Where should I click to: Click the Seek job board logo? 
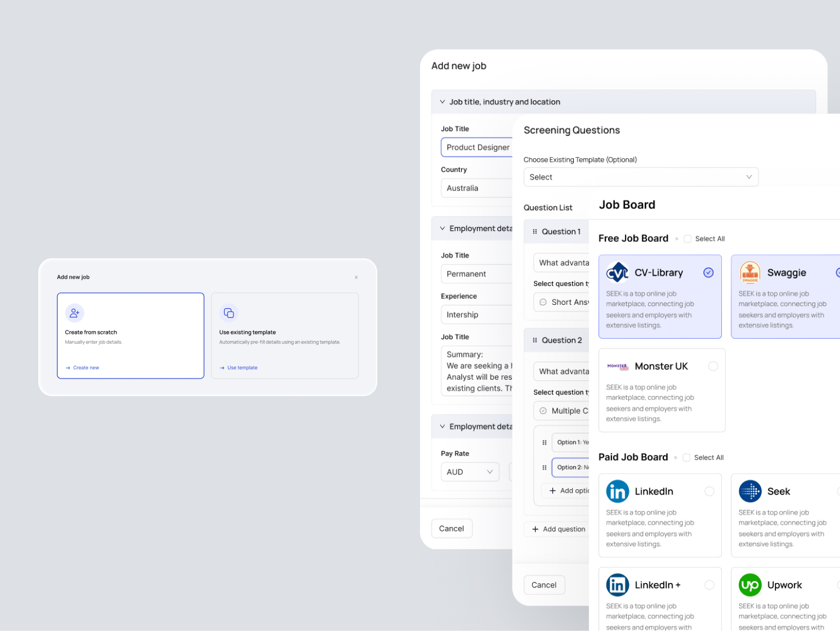click(x=750, y=491)
